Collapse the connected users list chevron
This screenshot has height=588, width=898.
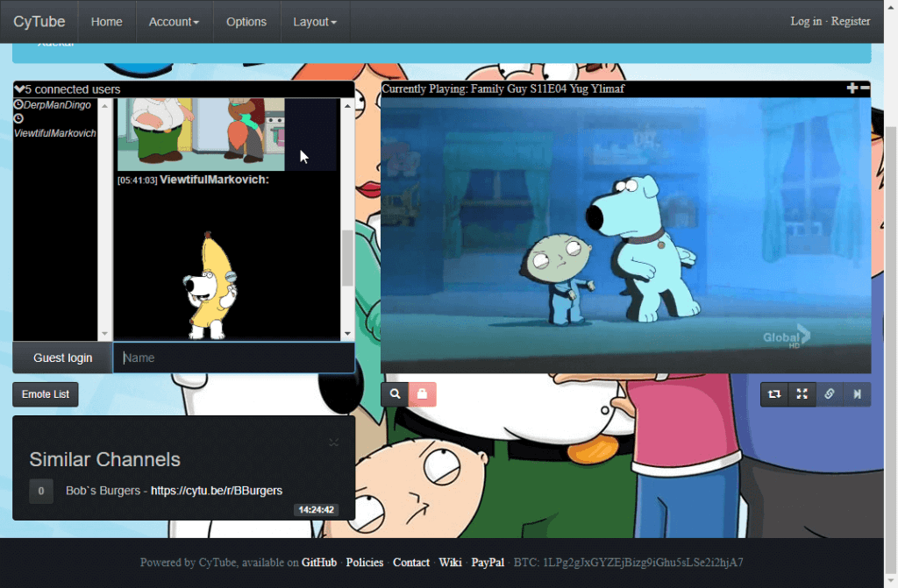(19, 89)
